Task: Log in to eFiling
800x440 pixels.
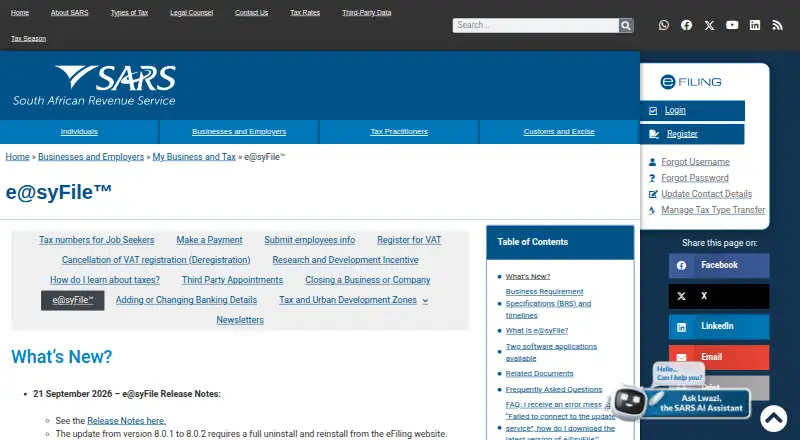Action: tap(692, 111)
